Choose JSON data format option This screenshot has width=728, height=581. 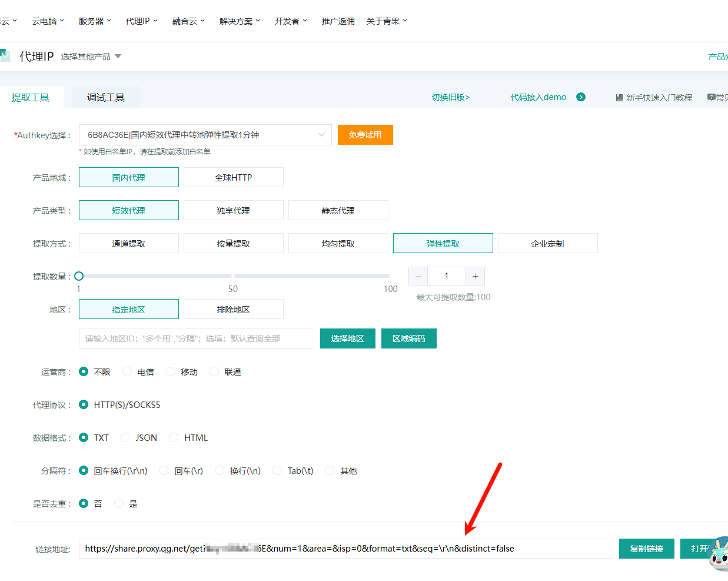pos(125,437)
